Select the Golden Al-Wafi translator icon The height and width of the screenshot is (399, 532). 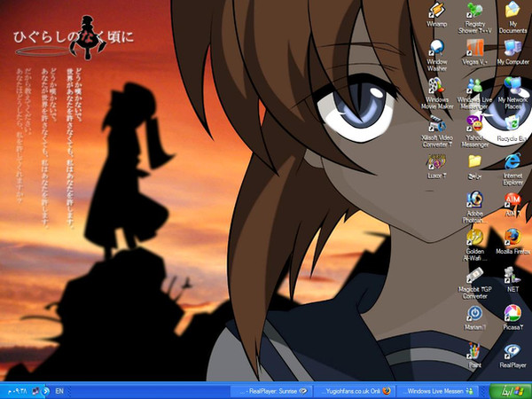click(x=474, y=245)
